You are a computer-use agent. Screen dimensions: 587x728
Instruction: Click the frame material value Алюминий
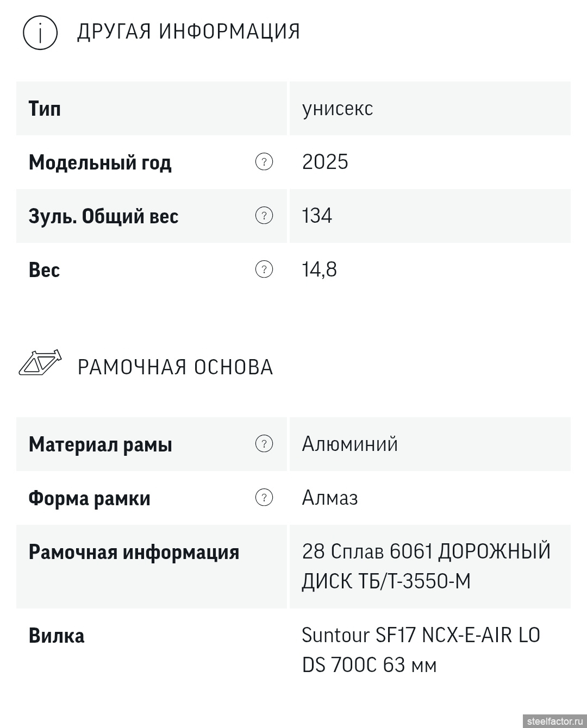click(x=350, y=444)
